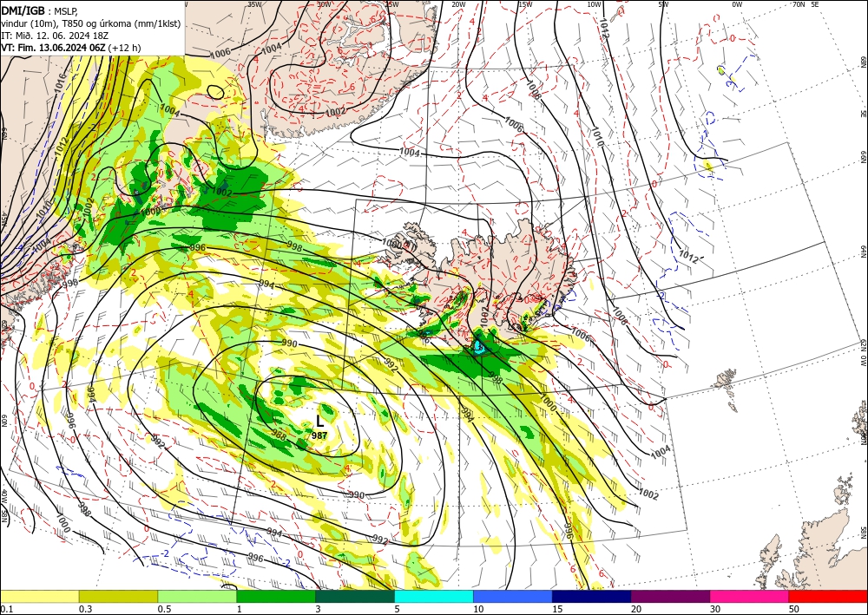Select the navy 15–20 legend band

592,596
